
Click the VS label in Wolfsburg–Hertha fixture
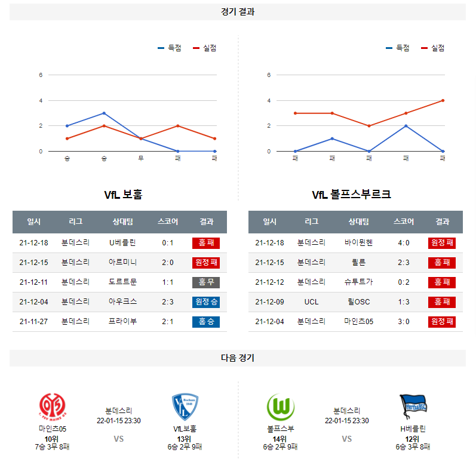pyautogui.click(x=346, y=439)
